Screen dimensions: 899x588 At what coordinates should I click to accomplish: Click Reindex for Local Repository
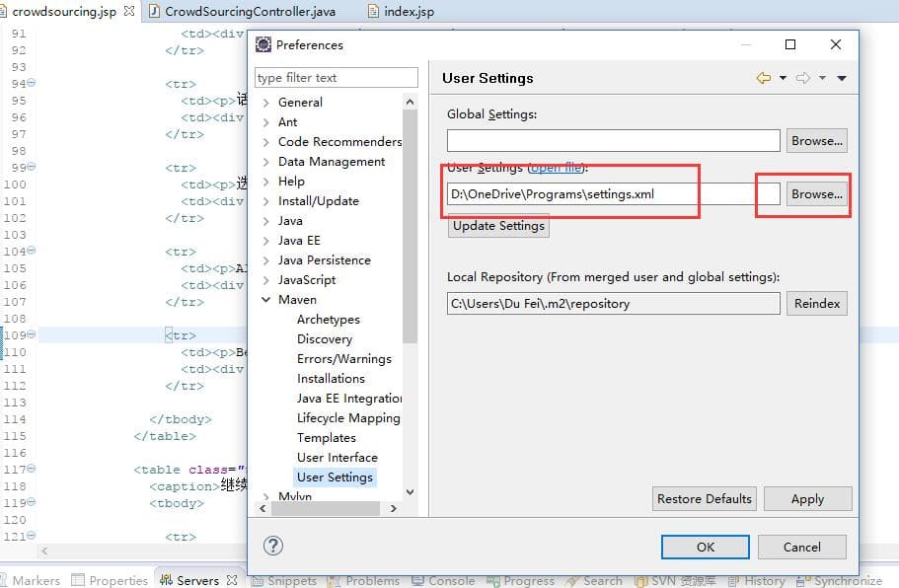coord(817,304)
